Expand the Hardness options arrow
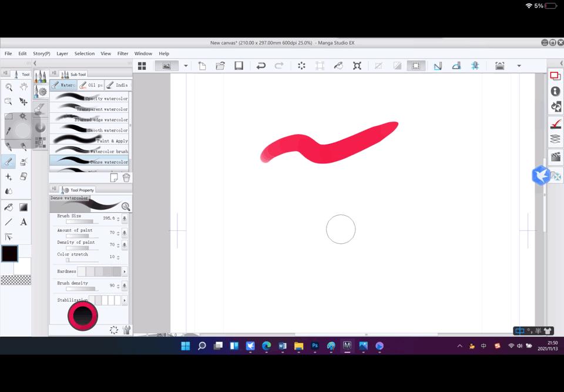 click(x=125, y=272)
